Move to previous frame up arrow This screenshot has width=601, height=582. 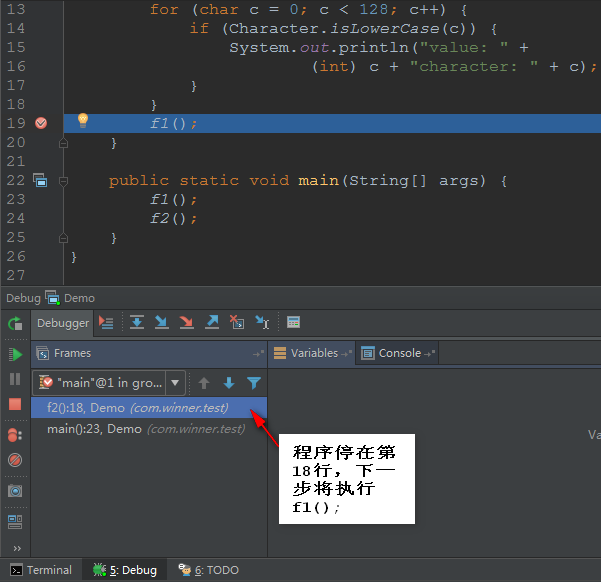[x=204, y=383]
